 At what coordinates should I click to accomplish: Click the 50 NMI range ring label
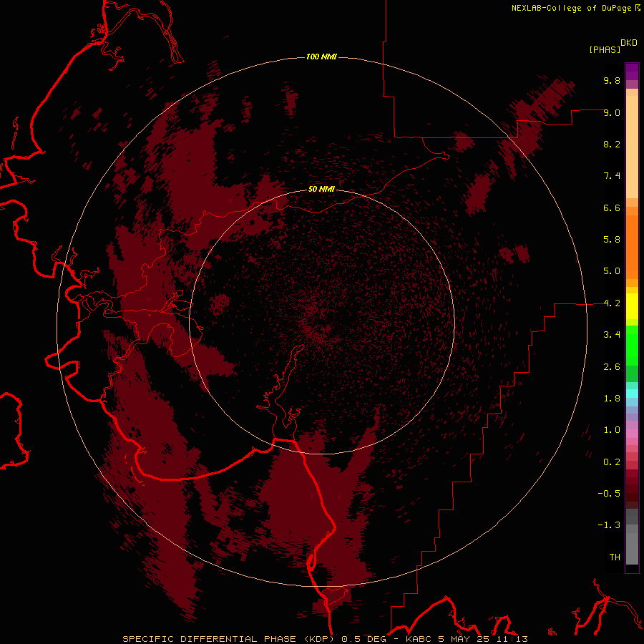321,190
